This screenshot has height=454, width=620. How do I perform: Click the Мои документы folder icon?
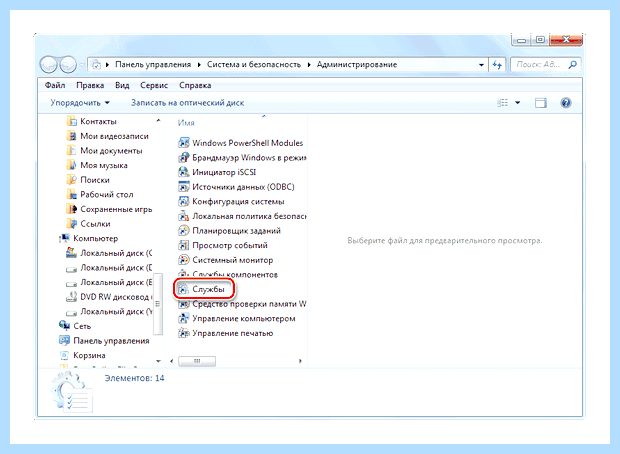(72, 150)
